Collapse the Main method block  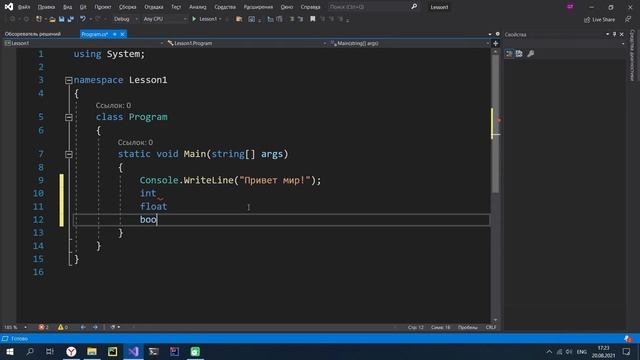[x=69, y=154]
